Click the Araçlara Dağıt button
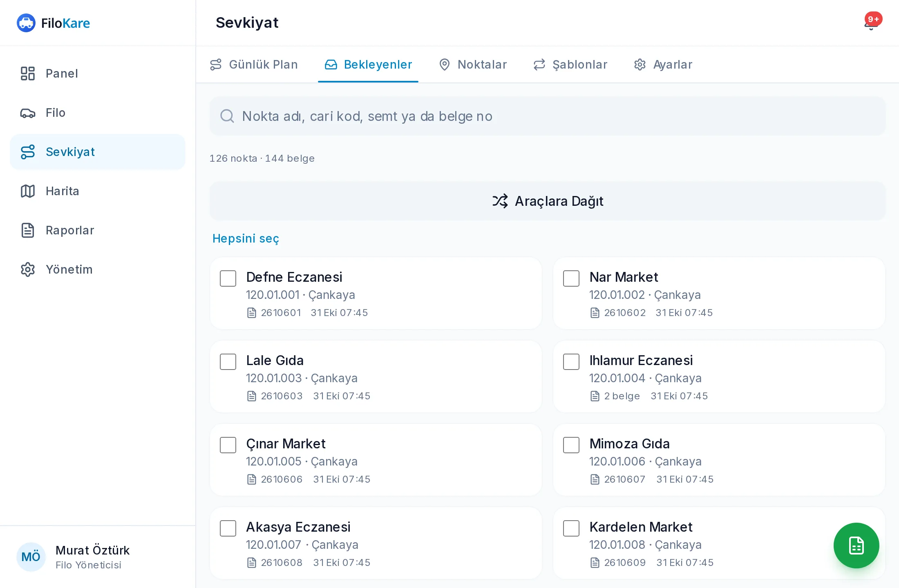This screenshot has height=588, width=899. (548, 201)
